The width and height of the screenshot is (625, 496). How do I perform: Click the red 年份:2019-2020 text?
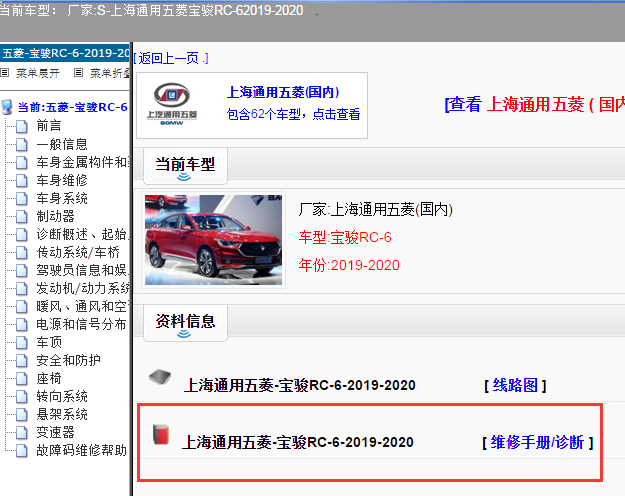pos(349,265)
